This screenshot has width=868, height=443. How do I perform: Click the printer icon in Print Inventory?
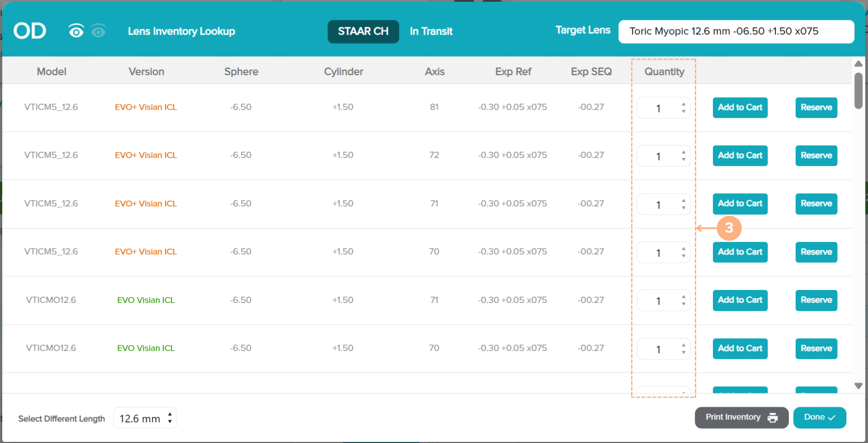[773, 418]
